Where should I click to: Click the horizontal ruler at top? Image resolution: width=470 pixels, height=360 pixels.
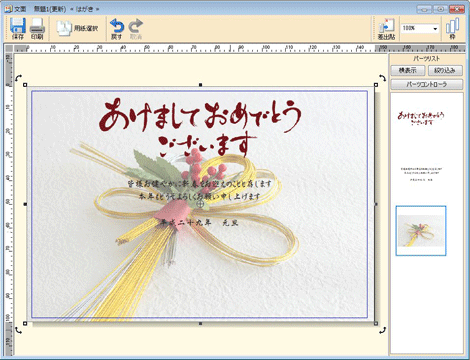239,48
